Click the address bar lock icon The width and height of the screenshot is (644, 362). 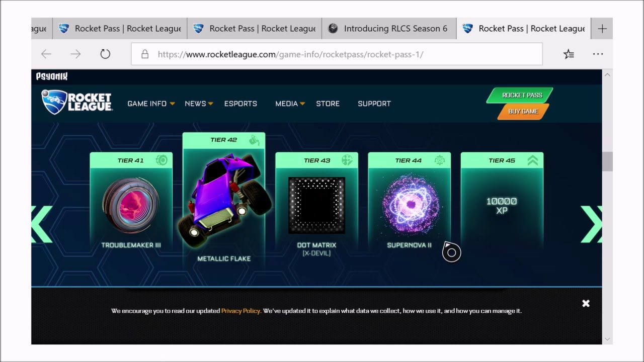(145, 54)
